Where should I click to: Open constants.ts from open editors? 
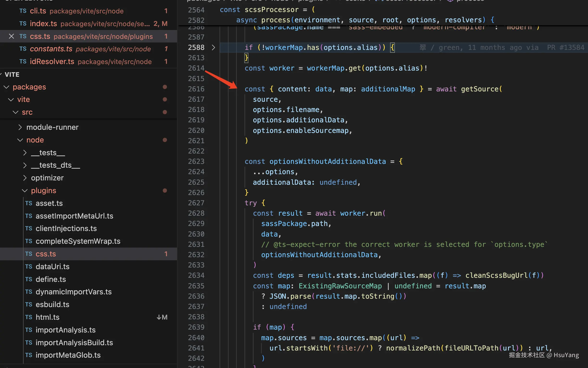[51, 49]
